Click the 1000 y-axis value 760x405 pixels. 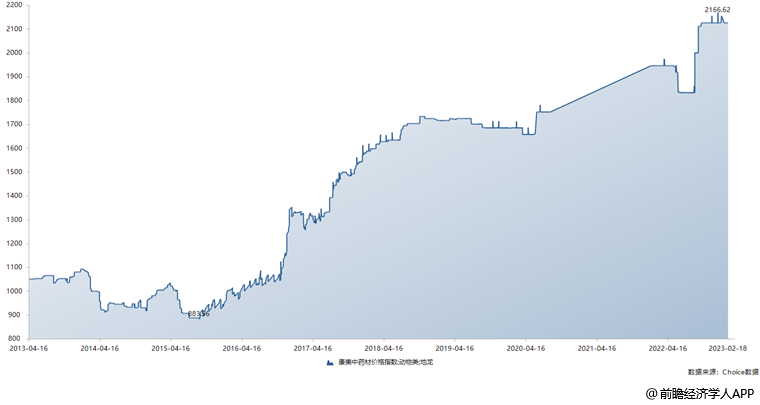coord(15,291)
